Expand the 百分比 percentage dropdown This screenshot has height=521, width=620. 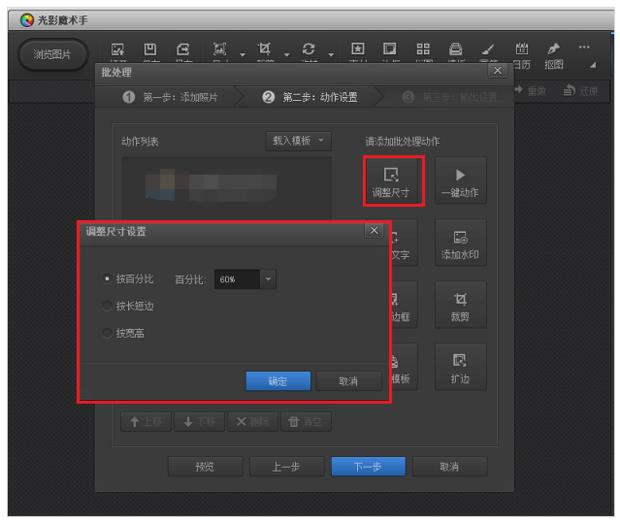point(268,280)
